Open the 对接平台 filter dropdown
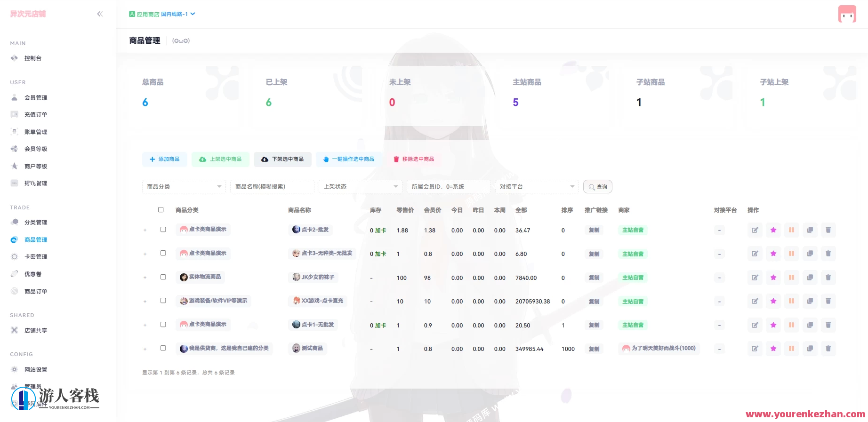 (x=537, y=187)
